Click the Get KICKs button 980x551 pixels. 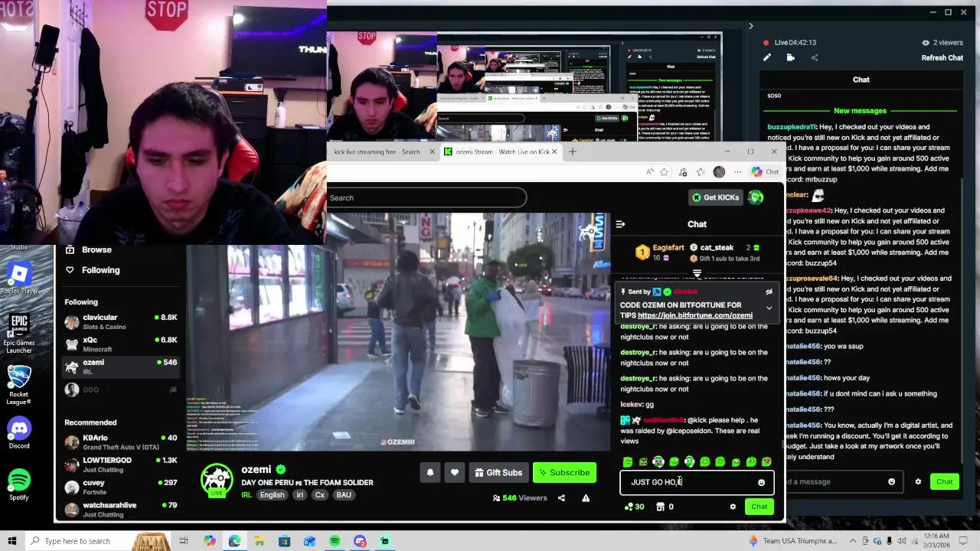(x=715, y=197)
